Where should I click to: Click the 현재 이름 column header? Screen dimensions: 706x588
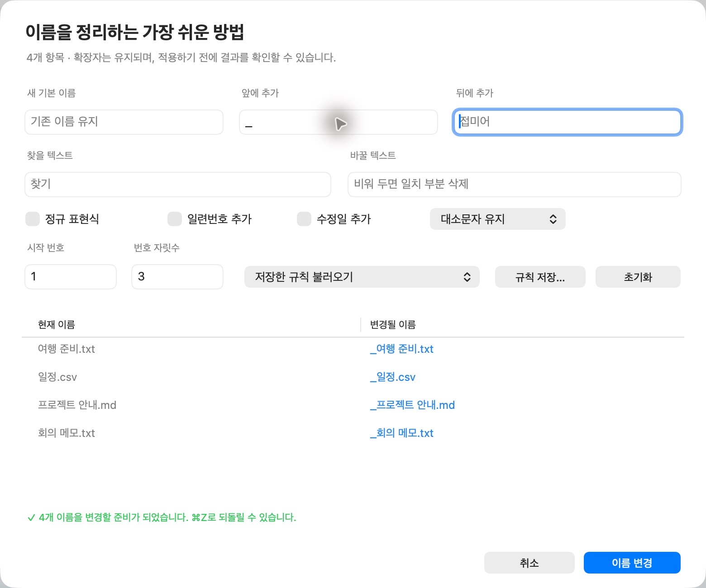pos(57,325)
